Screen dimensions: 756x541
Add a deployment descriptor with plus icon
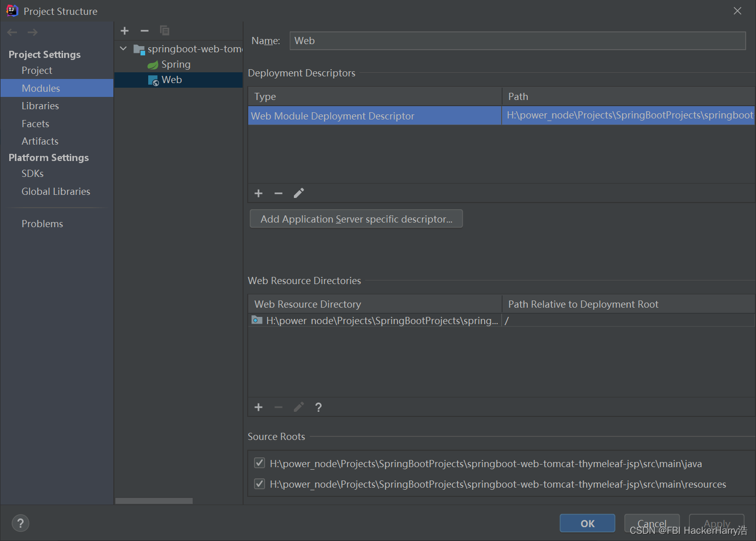pos(258,193)
